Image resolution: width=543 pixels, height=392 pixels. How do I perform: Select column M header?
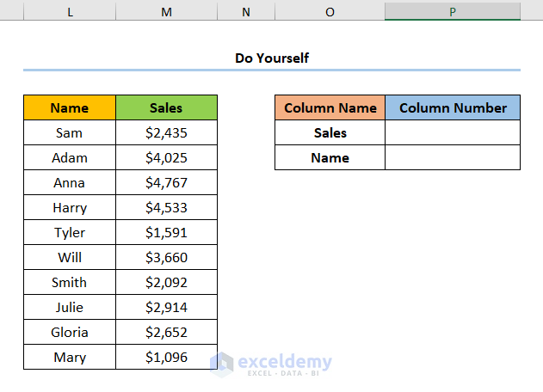(x=166, y=10)
